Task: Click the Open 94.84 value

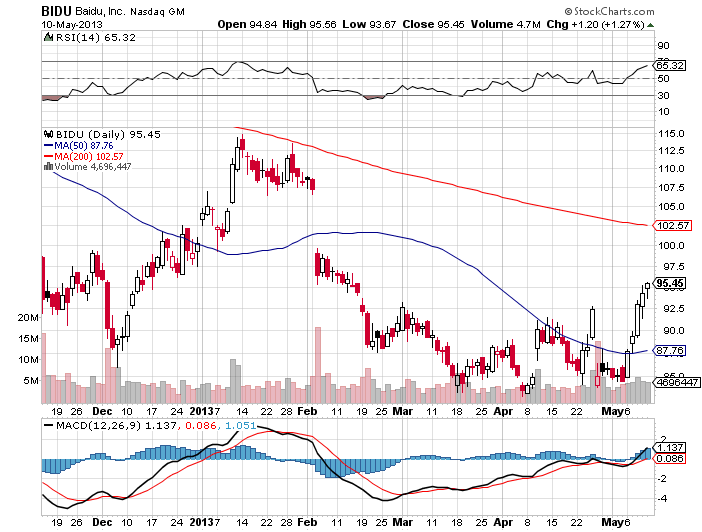Action: pos(247,24)
